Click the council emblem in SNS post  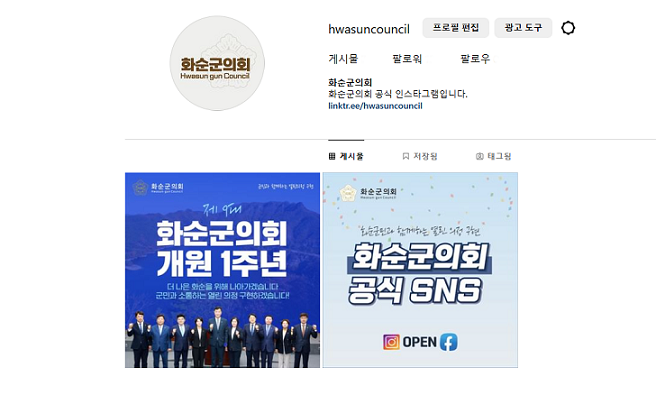point(348,193)
